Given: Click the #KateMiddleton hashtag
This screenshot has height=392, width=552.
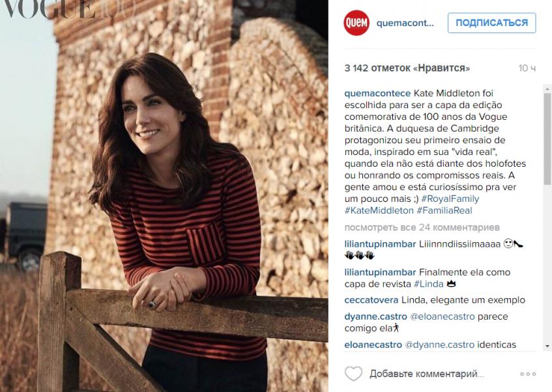Looking at the screenshot, I should [x=379, y=210].
